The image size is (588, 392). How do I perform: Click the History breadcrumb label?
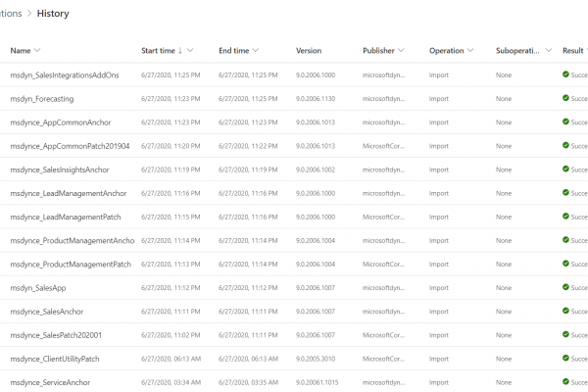coord(53,14)
